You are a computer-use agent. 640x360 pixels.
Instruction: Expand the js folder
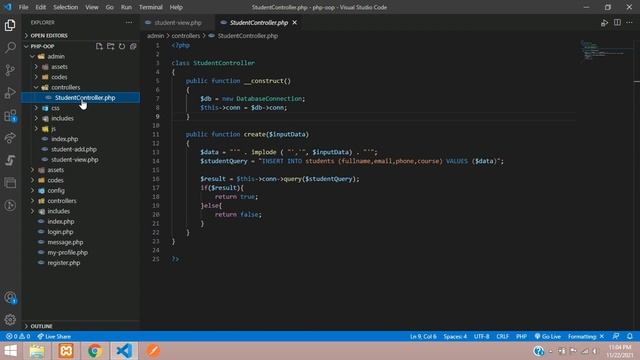click(x=53, y=129)
